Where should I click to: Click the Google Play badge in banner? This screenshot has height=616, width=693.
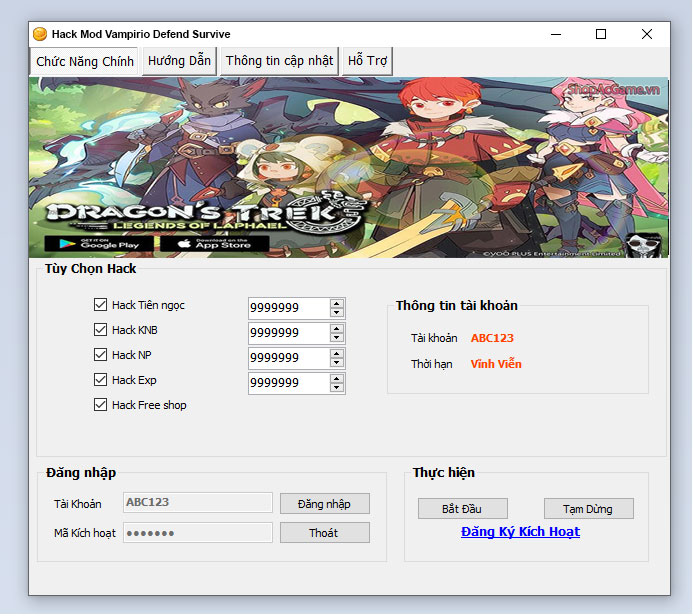(x=99, y=244)
